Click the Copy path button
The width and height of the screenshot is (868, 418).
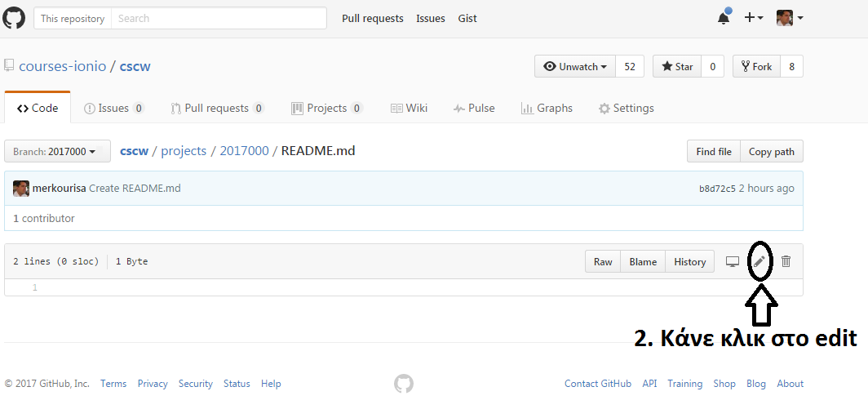(x=772, y=151)
